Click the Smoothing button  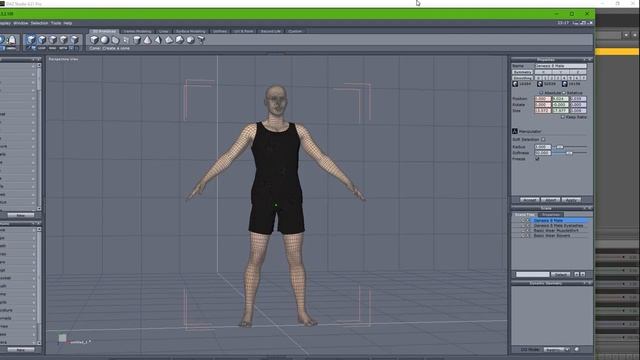point(523,78)
